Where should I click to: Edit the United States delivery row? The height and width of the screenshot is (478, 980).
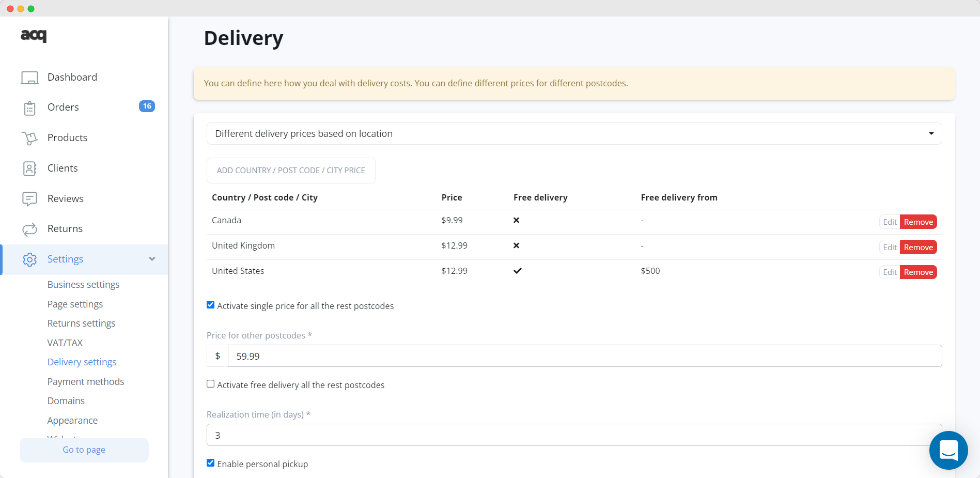890,272
